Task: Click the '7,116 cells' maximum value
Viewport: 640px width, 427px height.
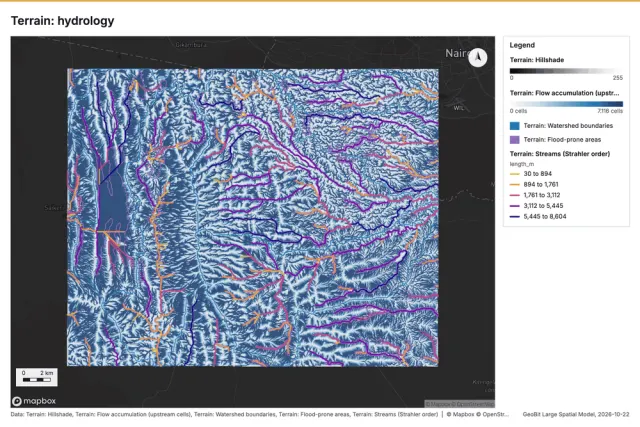Action: 610,111
